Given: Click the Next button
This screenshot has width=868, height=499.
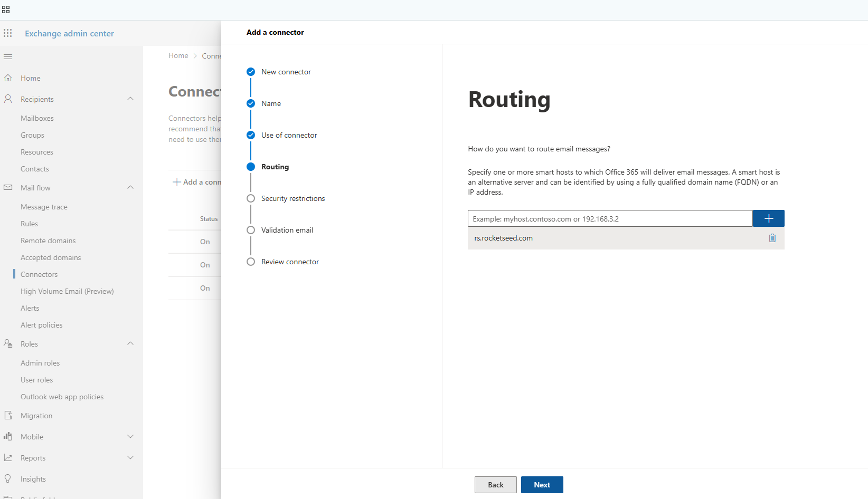Looking at the screenshot, I should coord(542,485).
